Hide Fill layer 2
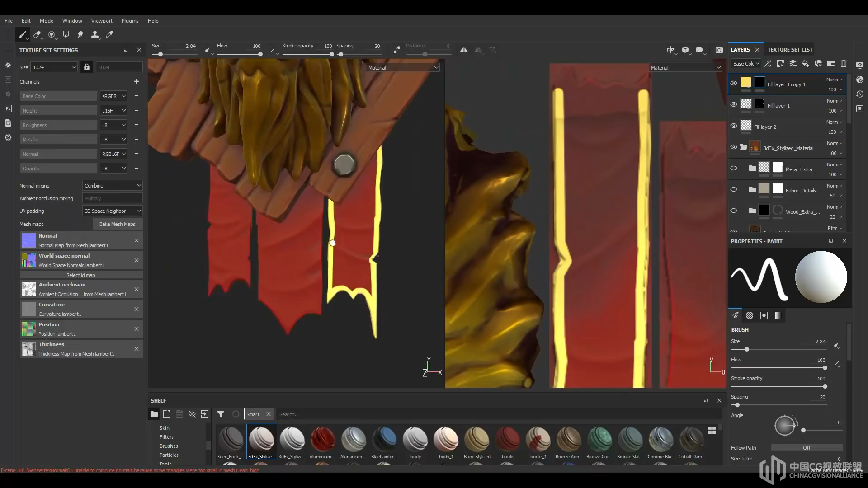The width and height of the screenshot is (868, 488). [x=734, y=126]
